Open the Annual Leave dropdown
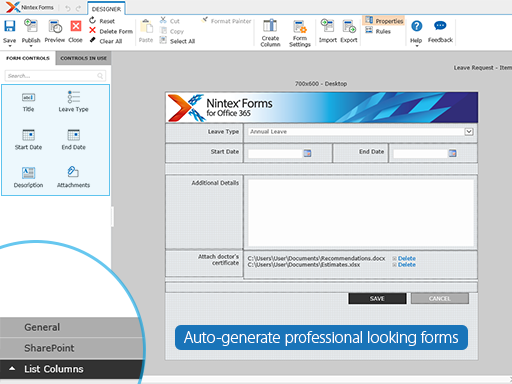Viewport: 512px width, 384px height. coord(469,132)
